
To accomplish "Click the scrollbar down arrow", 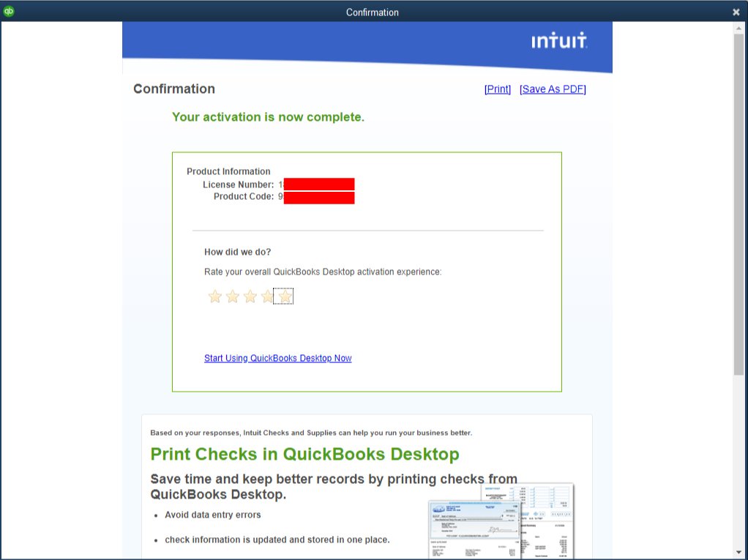I will [x=738, y=553].
